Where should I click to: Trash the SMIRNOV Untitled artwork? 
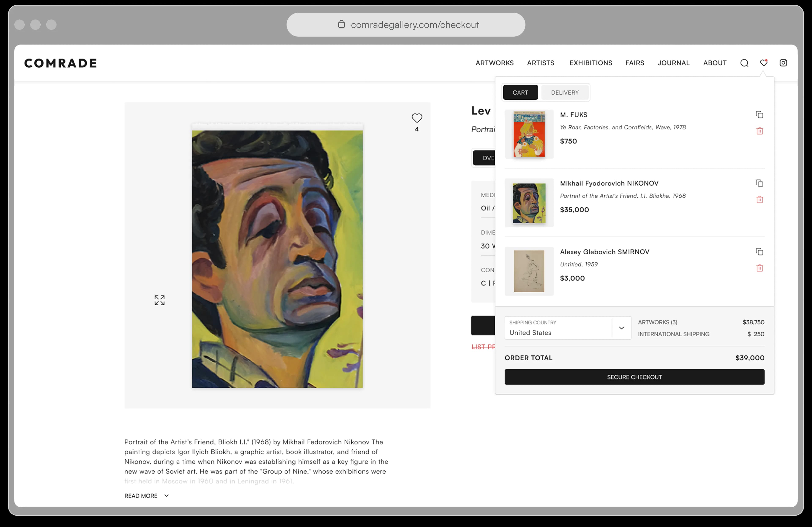pos(760,268)
